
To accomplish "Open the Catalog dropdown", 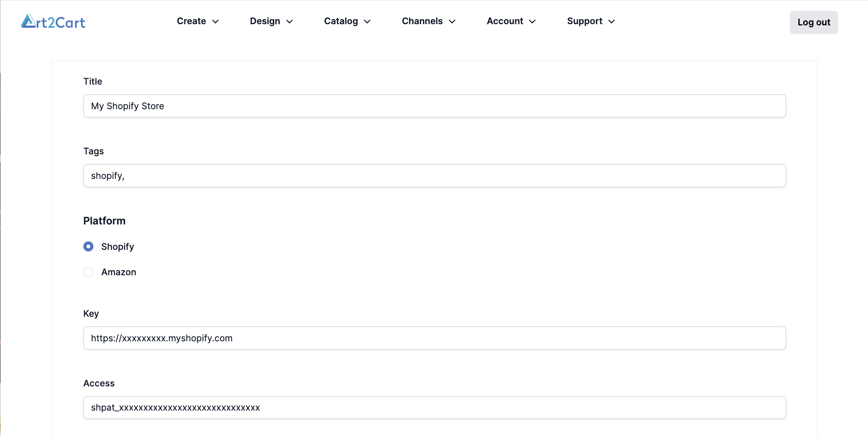I will pos(341,21).
